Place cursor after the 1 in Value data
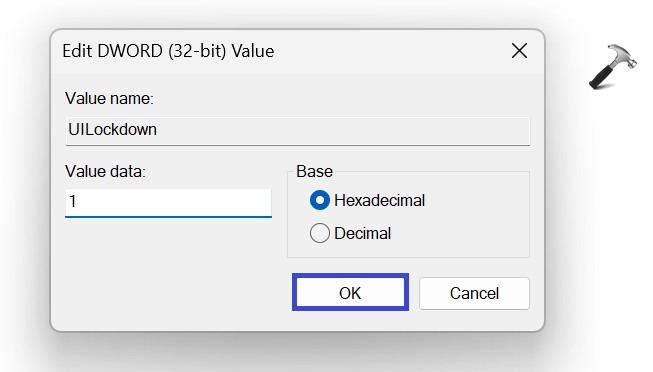Screen dimensions: 653x372 (78, 202)
